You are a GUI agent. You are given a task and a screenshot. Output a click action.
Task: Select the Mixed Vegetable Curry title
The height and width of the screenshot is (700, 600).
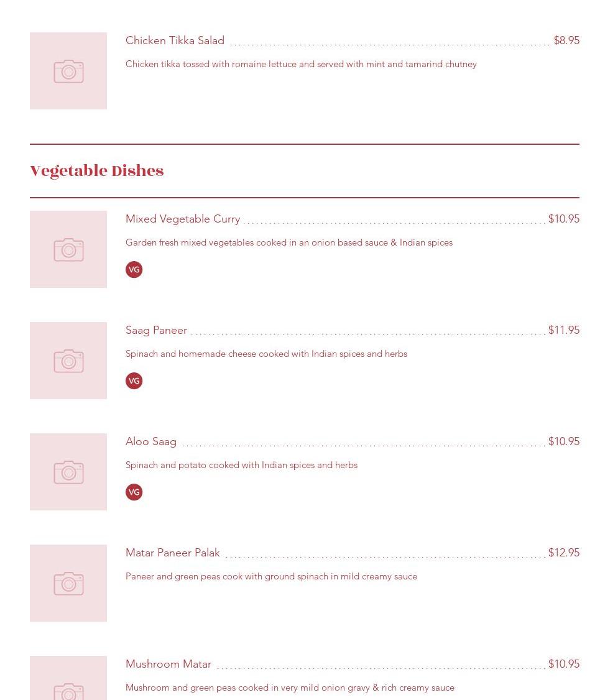pos(182,219)
